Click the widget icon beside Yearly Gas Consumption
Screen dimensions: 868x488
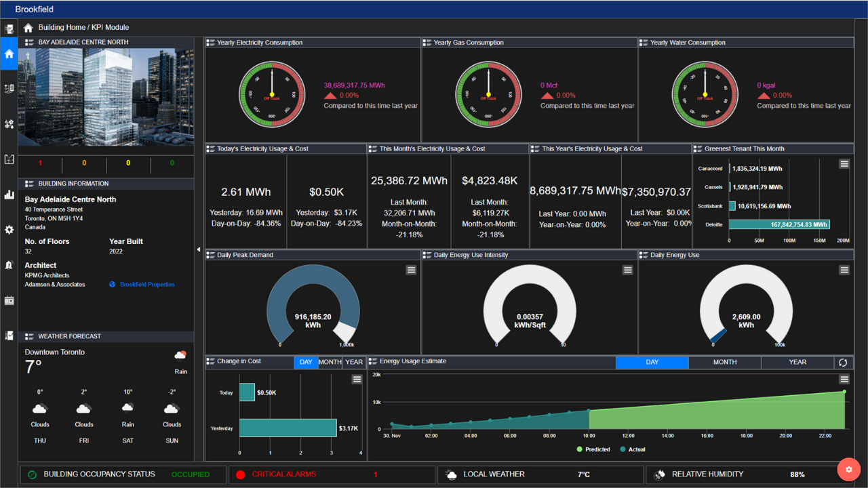[427, 43]
